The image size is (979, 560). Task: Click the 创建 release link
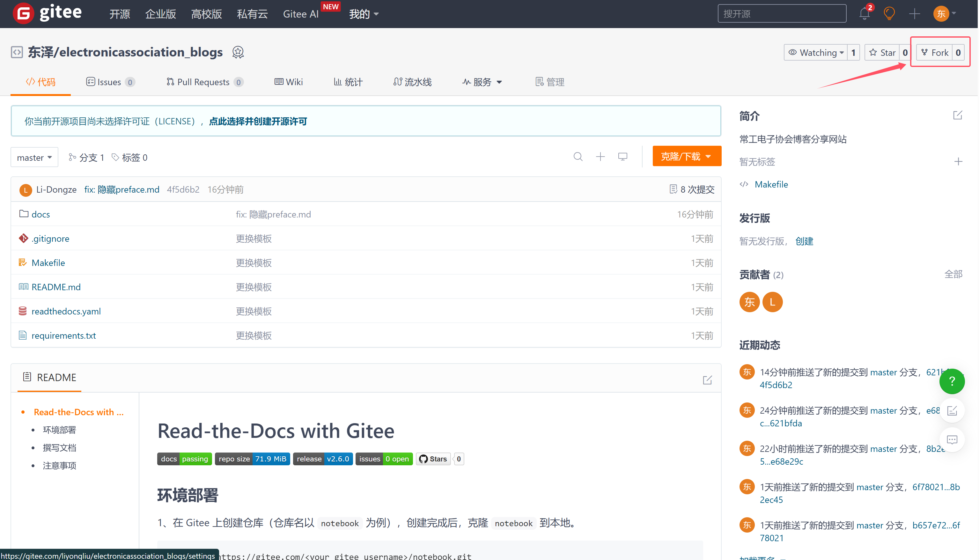pyautogui.click(x=804, y=241)
